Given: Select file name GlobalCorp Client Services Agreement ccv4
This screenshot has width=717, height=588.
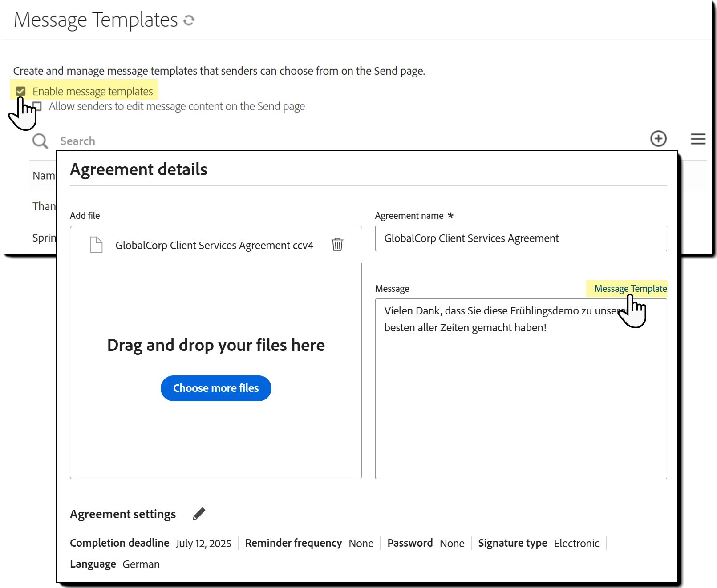Looking at the screenshot, I should point(214,245).
